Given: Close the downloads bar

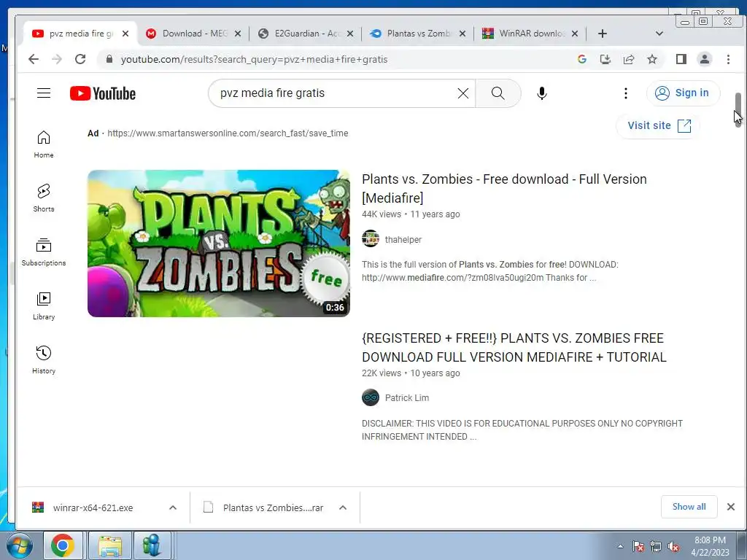Looking at the screenshot, I should [x=731, y=507].
